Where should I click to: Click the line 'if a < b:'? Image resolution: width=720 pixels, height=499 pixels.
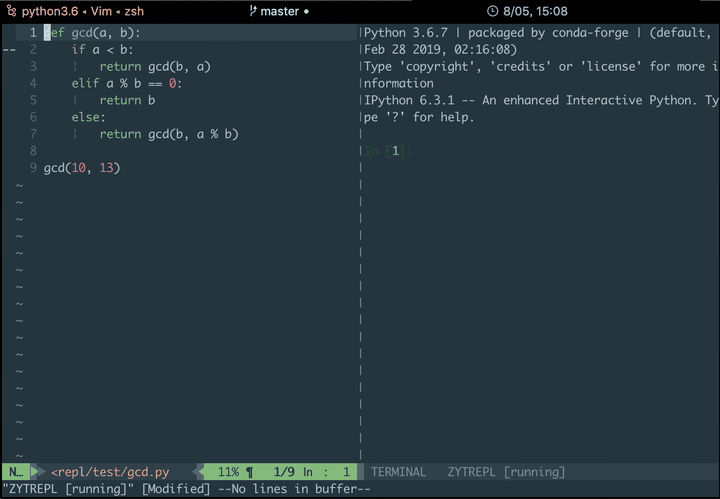[x=102, y=50]
